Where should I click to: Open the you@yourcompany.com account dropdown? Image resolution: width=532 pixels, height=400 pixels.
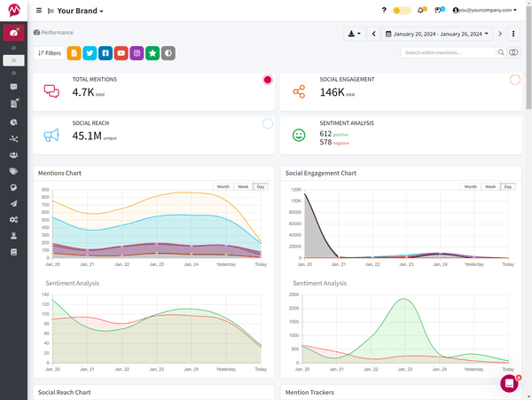[x=484, y=10]
